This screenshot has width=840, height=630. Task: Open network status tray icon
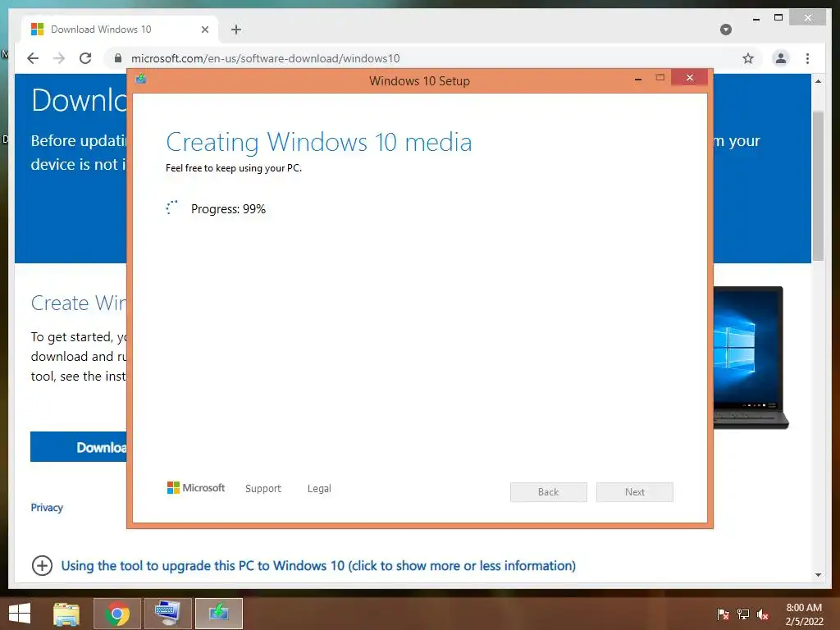(x=743, y=614)
